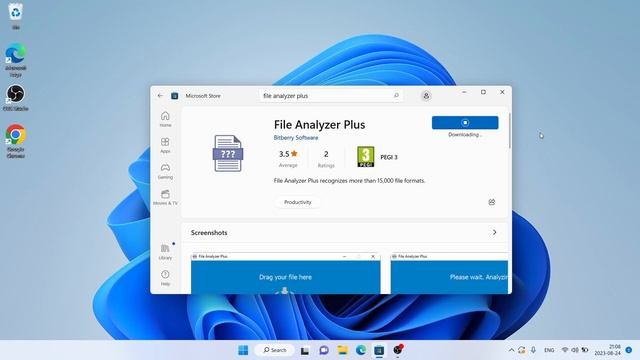Open the user profile account icon

tap(426, 96)
